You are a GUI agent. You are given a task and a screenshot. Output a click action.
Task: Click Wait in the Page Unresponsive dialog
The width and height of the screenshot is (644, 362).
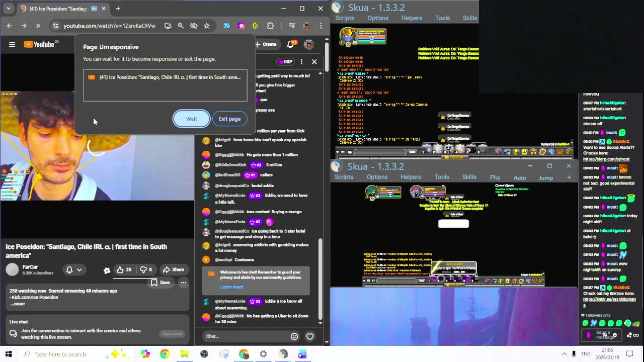point(192,119)
